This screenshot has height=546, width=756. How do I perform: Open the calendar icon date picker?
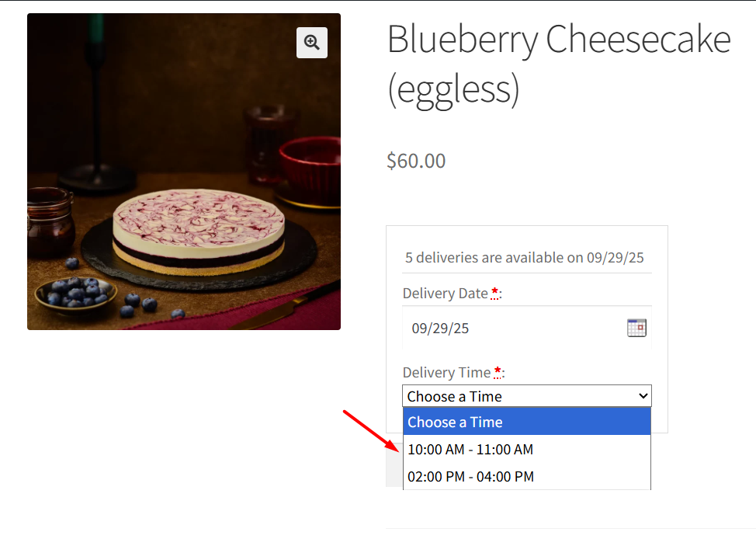[x=636, y=328]
